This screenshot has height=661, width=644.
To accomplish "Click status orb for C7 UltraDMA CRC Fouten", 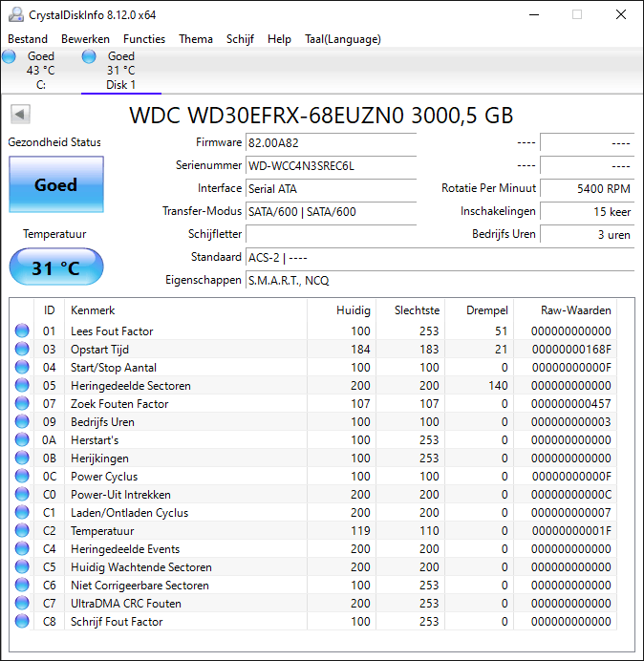I will (22, 603).
